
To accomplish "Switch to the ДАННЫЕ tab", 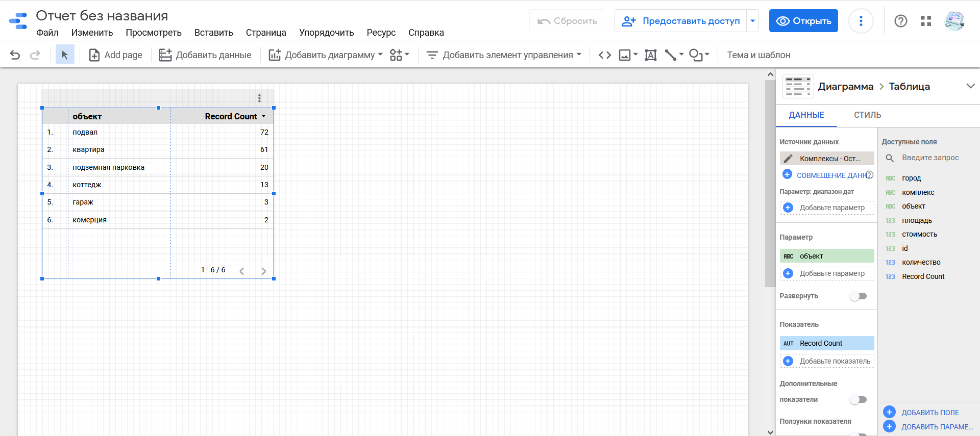I will 806,115.
